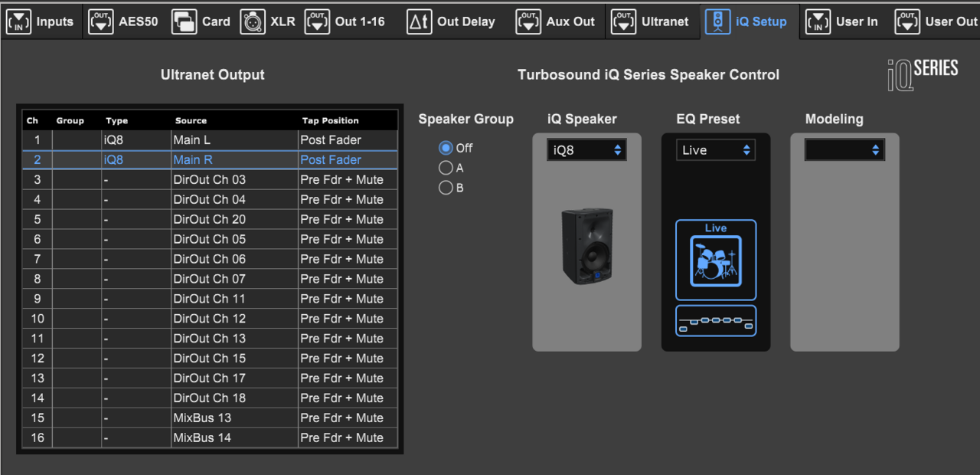Click the Live drum kit preset icon

[x=716, y=260]
